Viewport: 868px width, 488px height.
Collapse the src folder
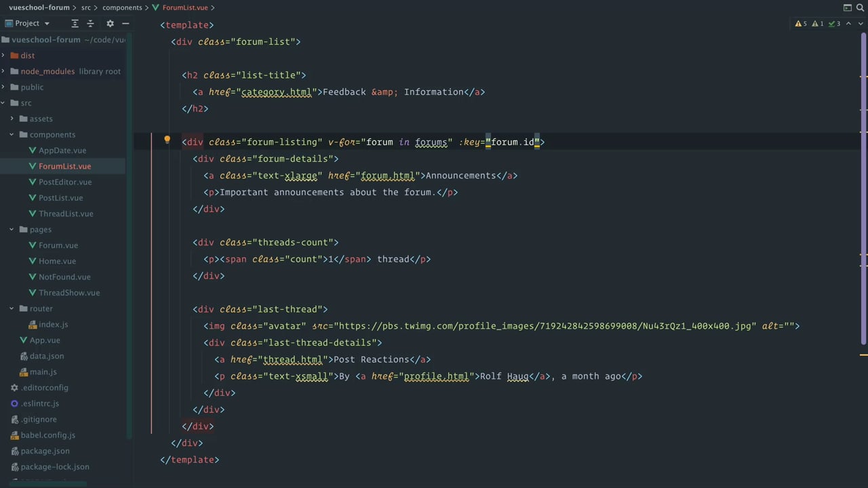(x=3, y=103)
